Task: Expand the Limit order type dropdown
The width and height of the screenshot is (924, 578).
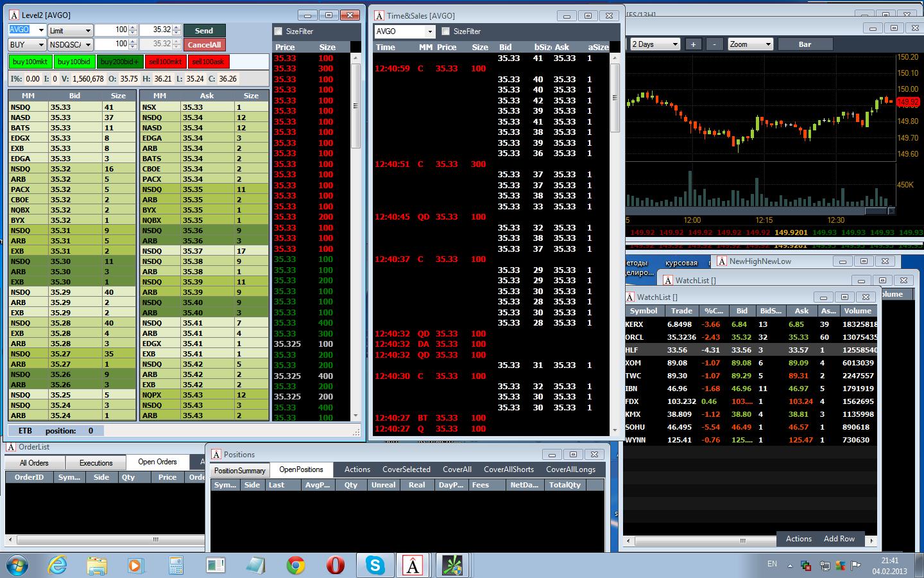Action: click(71, 30)
